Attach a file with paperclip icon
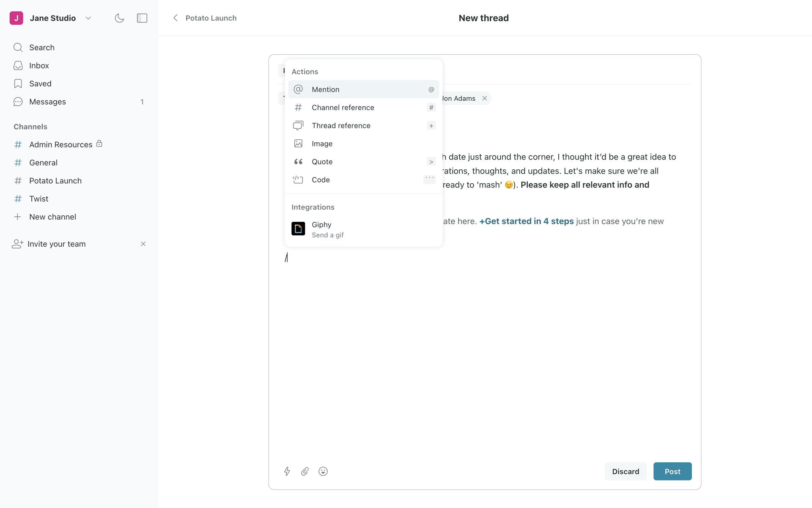Viewport: 812px width, 508px height. [x=305, y=471]
